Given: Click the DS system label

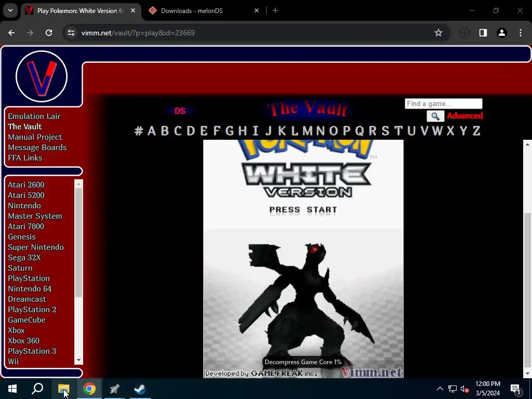Looking at the screenshot, I should click(180, 111).
